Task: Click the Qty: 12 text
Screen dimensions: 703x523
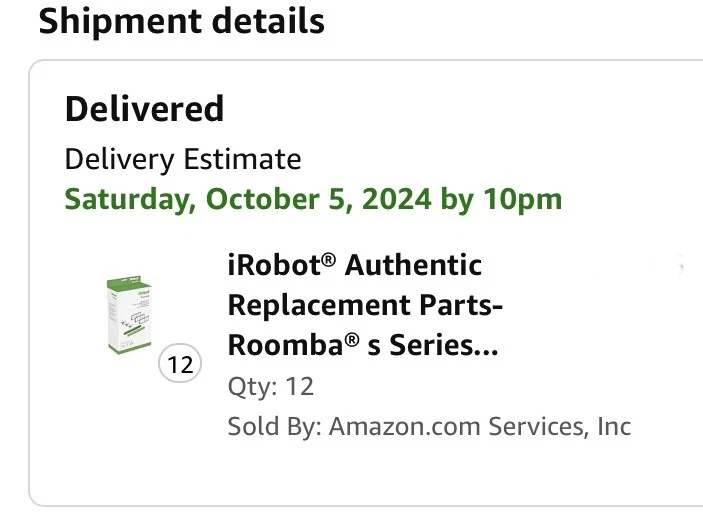Action: (x=271, y=386)
